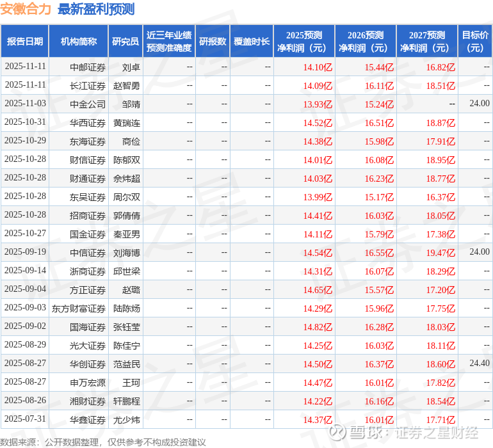Click analyst name 秦亚男
Viewport: 493px width, 448px height.
point(127,234)
